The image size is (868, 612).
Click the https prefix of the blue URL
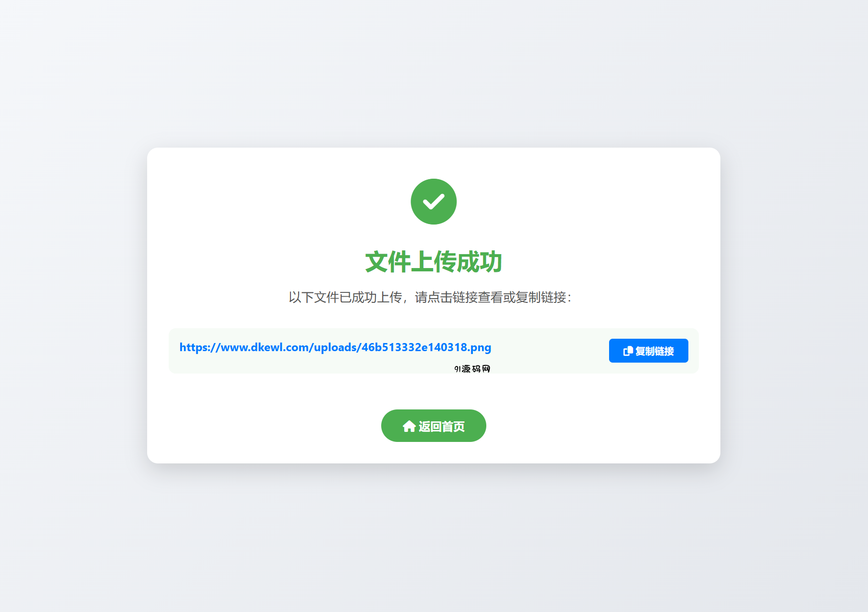193,347
